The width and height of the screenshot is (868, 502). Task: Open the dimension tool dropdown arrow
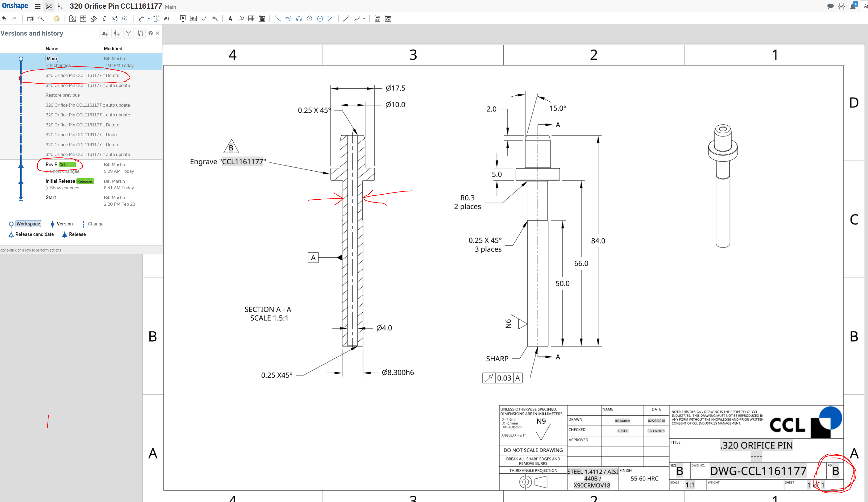coord(149,19)
